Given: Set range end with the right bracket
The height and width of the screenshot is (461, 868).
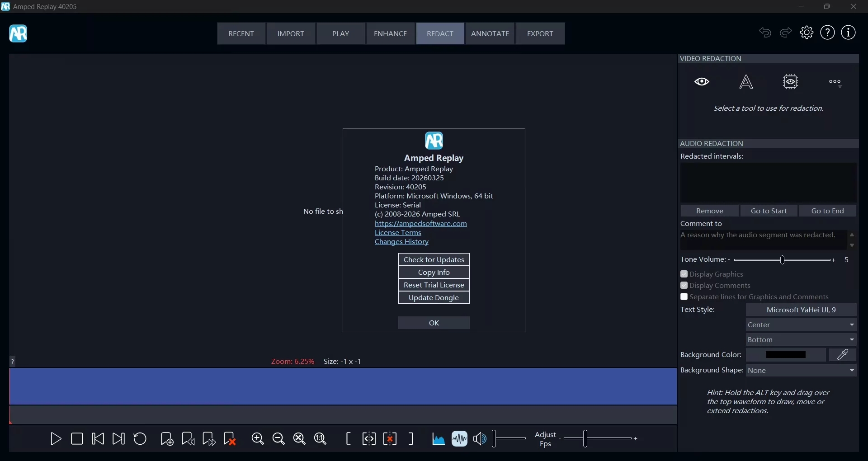Looking at the screenshot, I should click(411, 439).
